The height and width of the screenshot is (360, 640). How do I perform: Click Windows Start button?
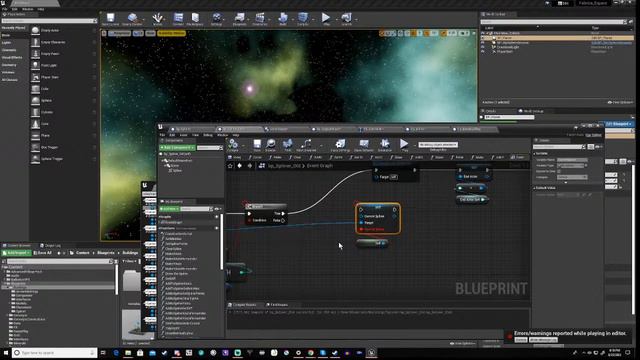click(6, 353)
